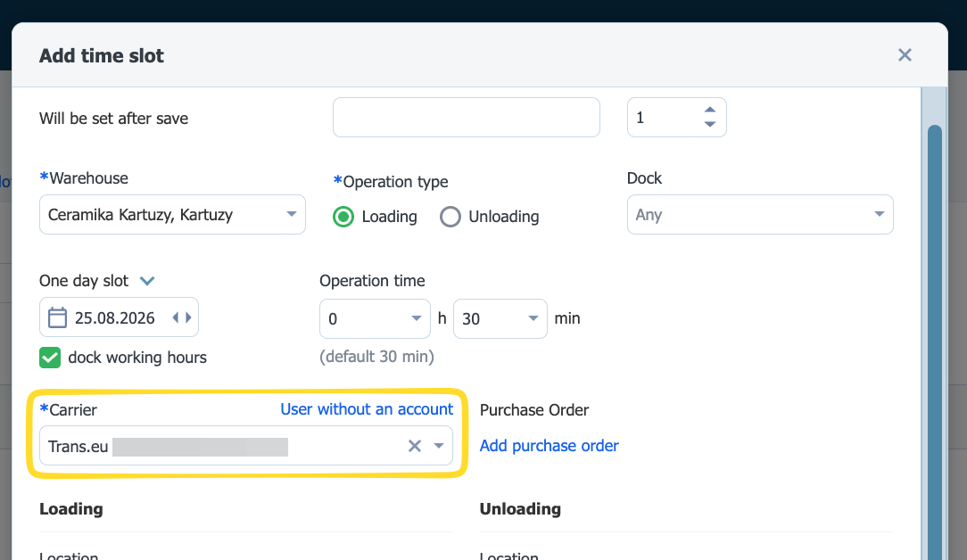Click User without an account link
The image size is (967, 560).
point(367,409)
